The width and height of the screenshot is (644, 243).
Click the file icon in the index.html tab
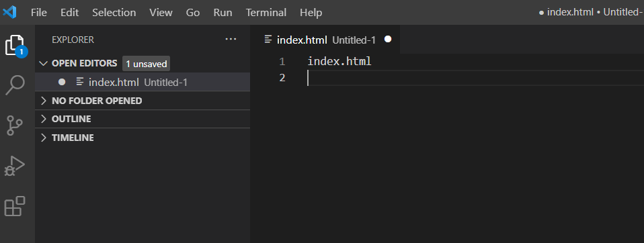tap(268, 40)
